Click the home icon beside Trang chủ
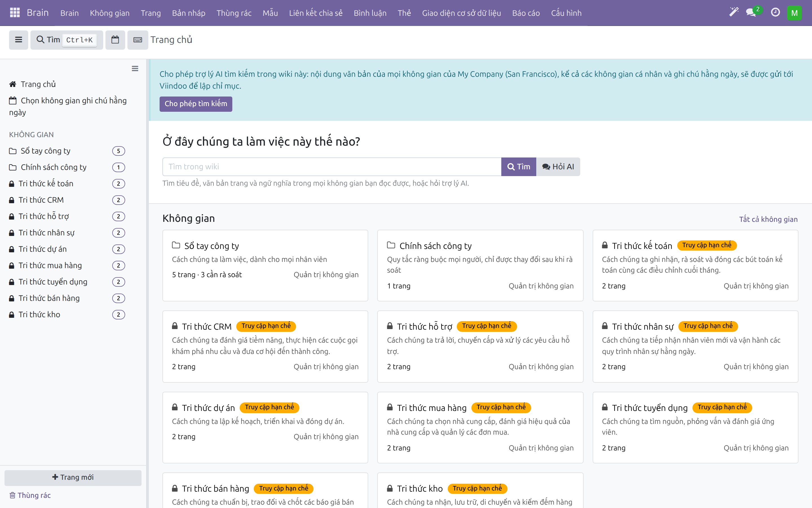 pos(13,84)
